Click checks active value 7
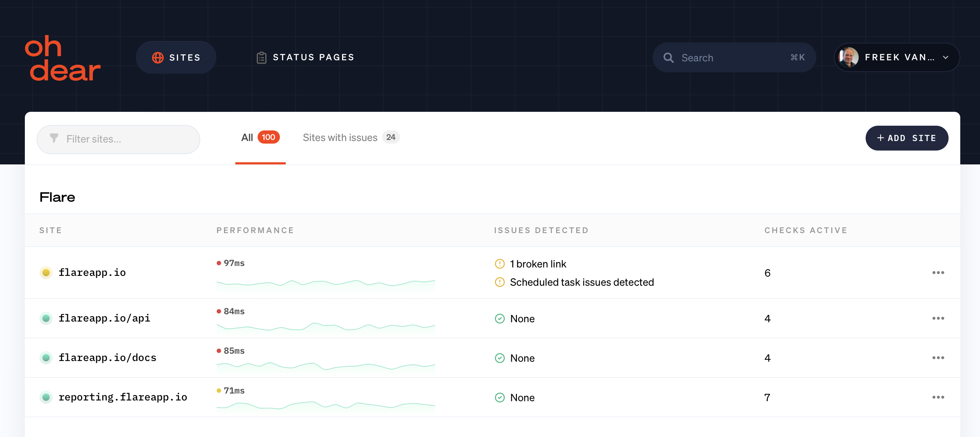980x437 pixels. 767,398
